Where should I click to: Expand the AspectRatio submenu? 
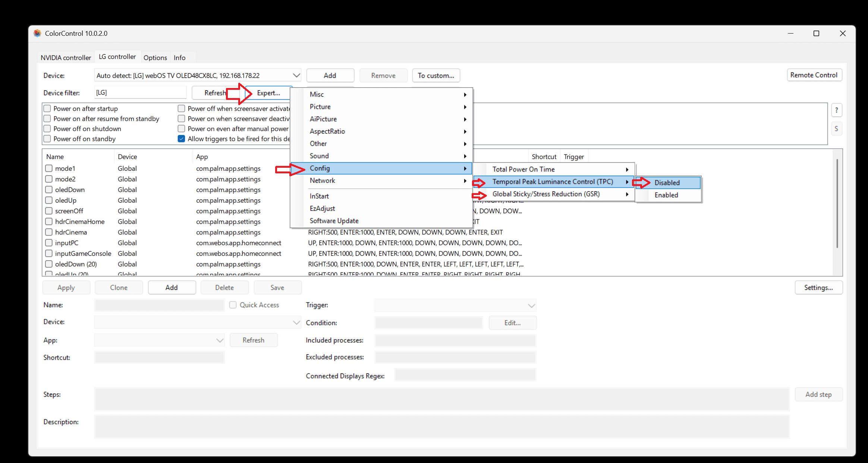pos(381,131)
